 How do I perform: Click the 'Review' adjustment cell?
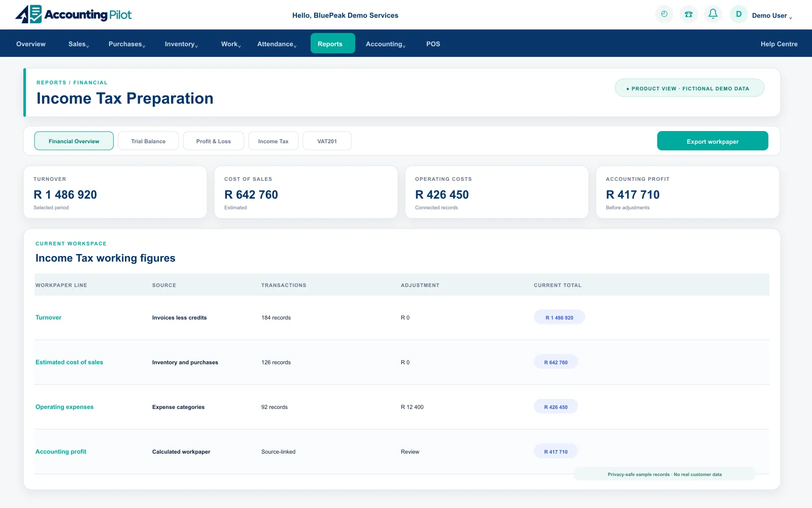coord(410,452)
